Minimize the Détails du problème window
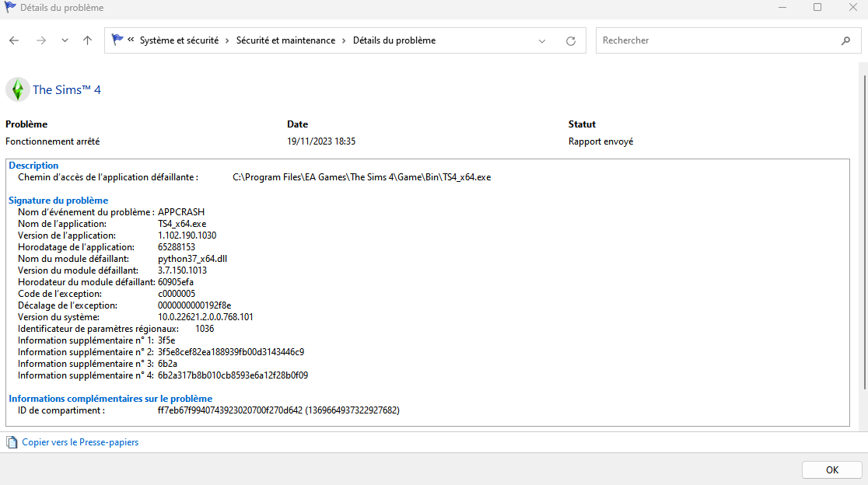Viewport: 868px width, 485px height. point(782,8)
